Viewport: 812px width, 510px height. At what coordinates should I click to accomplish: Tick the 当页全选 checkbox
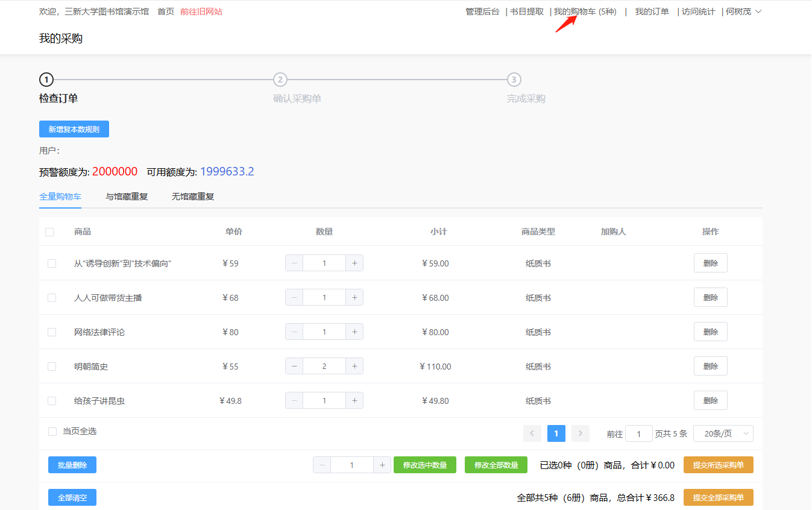(52, 432)
